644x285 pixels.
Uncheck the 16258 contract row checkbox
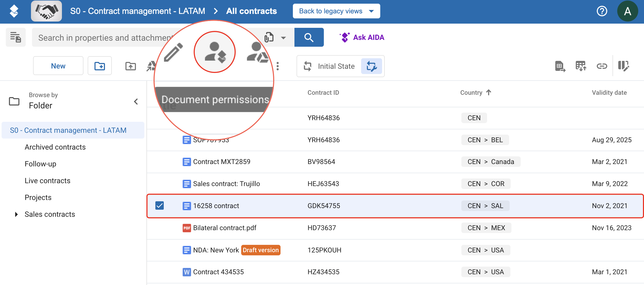[160, 205]
